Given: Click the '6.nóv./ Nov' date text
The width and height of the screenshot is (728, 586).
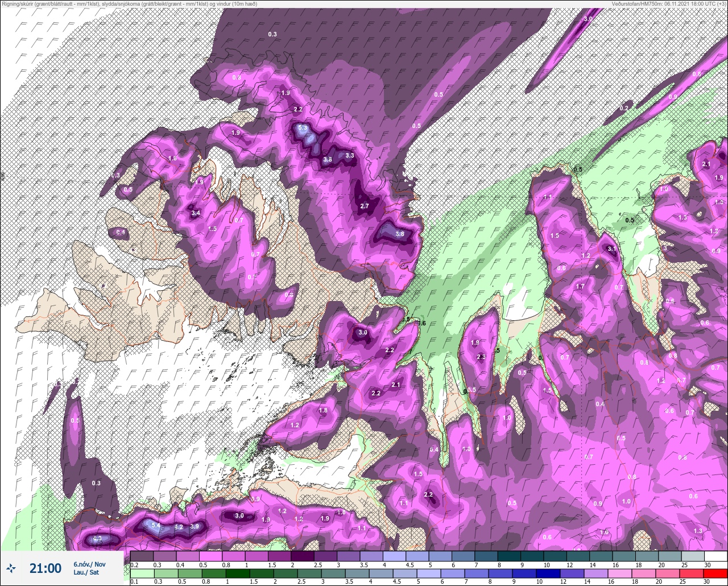Looking at the screenshot, I should (x=89, y=564).
